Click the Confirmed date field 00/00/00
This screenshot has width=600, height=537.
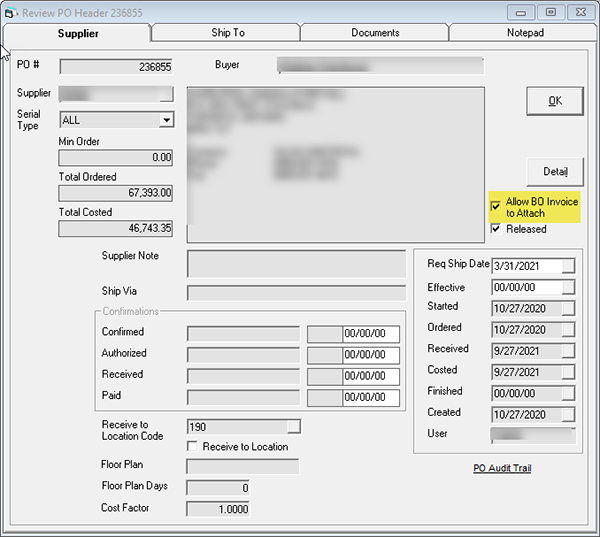(x=371, y=333)
